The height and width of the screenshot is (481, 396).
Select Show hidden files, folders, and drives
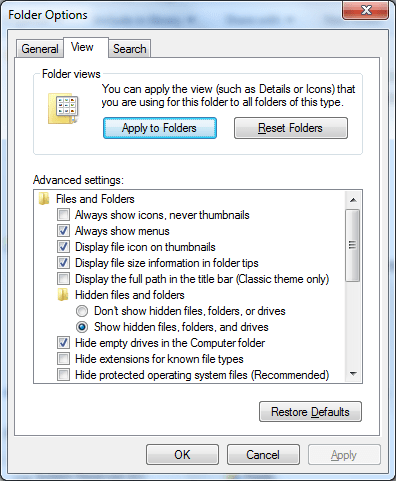(82, 327)
